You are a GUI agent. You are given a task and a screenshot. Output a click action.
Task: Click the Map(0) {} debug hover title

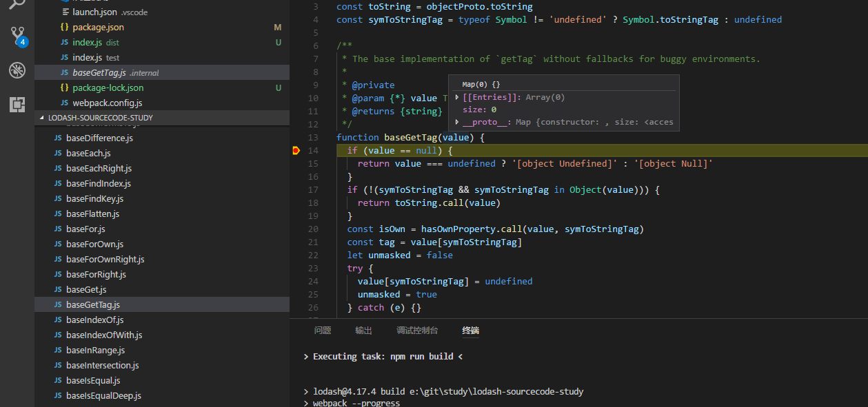click(481, 84)
